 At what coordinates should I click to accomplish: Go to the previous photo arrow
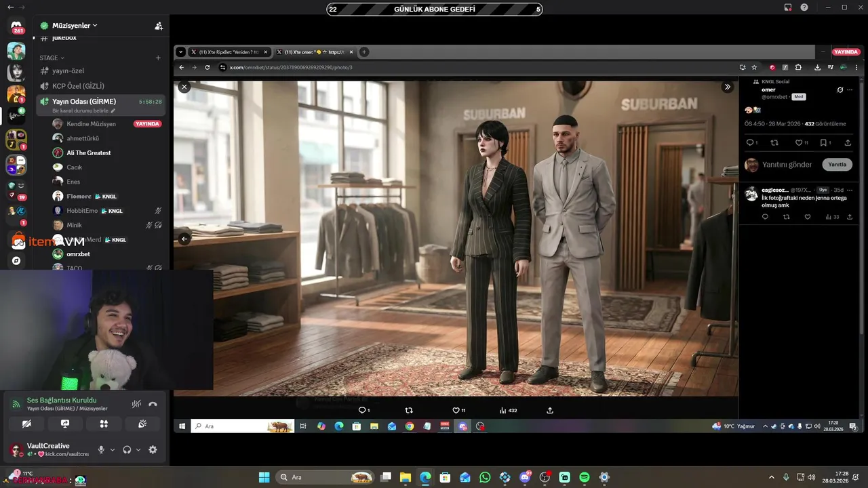tap(184, 239)
